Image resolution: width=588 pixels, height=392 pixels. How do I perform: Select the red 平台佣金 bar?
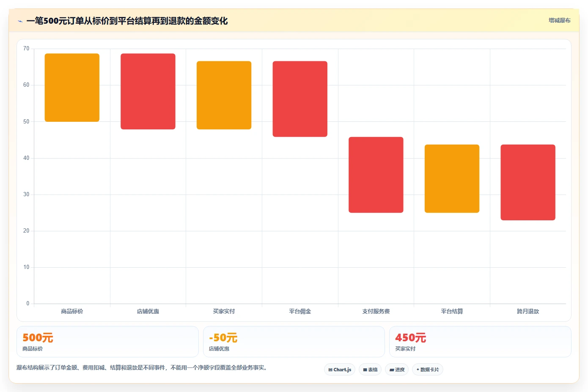pos(300,99)
